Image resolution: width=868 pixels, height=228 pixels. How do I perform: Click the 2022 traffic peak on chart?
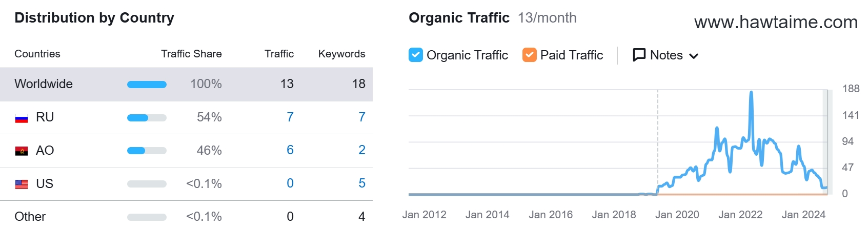(751, 93)
